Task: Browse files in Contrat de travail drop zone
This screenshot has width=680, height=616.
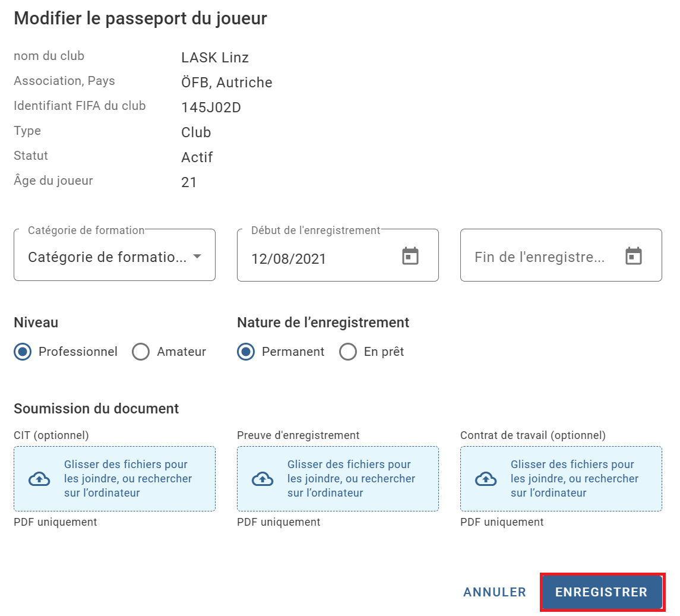Action: (x=561, y=479)
